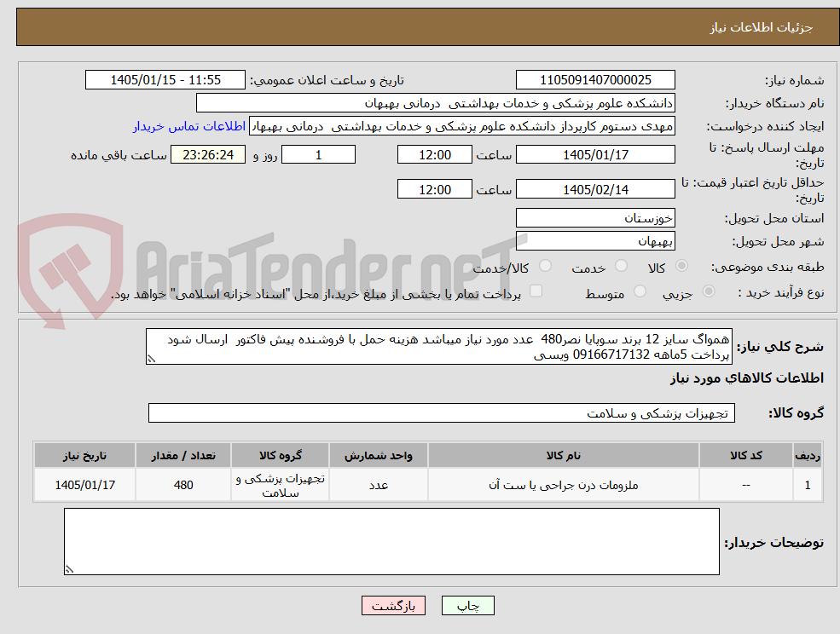Image resolution: width=840 pixels, height=634 pixels.
Task: Click the نام کالا column header
Action: point(563,455)
